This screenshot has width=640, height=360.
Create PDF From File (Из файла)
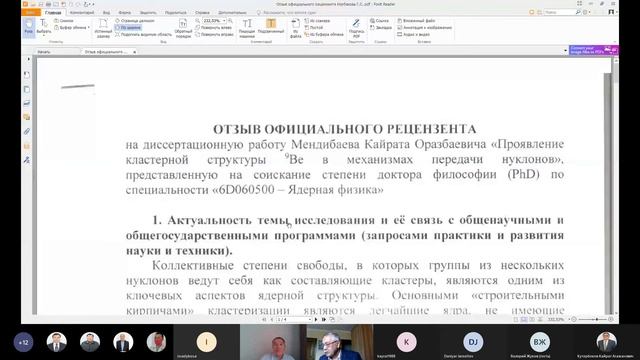(x=296, y=28)
